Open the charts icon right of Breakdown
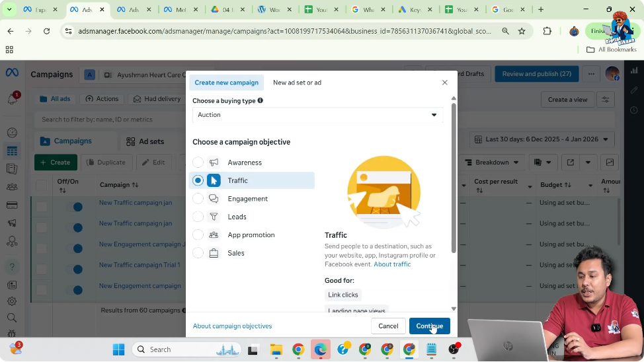This screenshot has width=644, height=362. 610,163
